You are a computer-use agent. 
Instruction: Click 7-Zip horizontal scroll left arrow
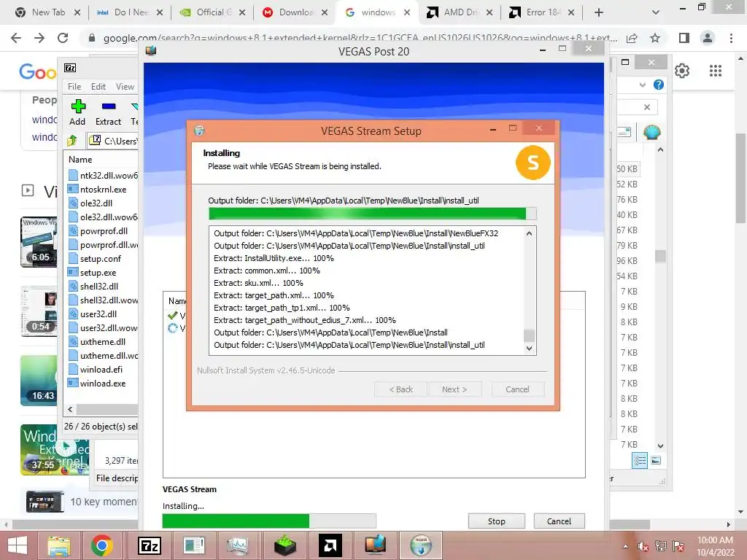[71, 409]
